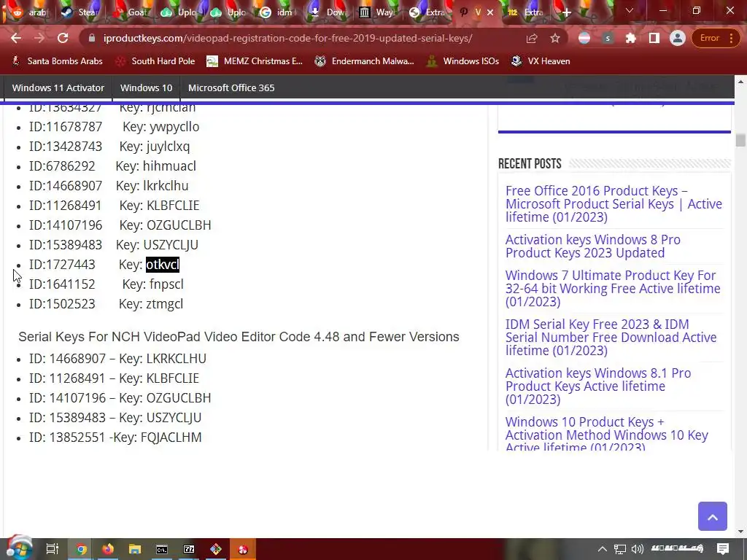Click the page vertical scrollbar thumb
Screen dimensions: 747x560
[x=740, y=141]
